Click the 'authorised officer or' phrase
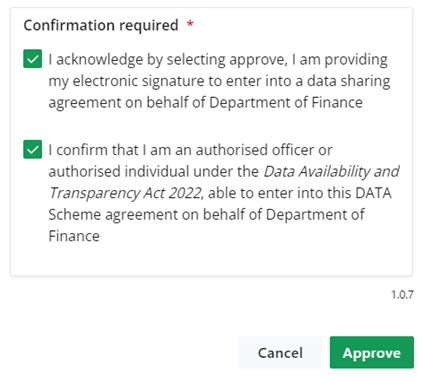Screen dimensions: 422x382 pyautogui.click(x=264, y=150)
